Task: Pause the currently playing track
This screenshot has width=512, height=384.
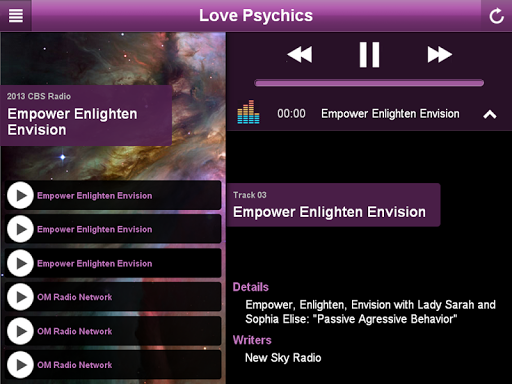Action: click(x=369, y=55)
